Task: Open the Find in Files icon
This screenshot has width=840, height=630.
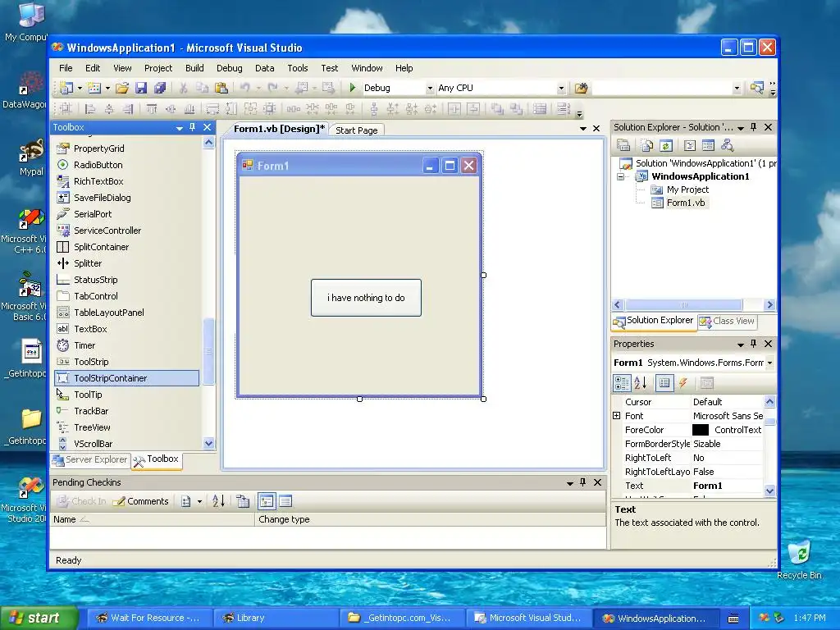Action: (x=581, y=88)
